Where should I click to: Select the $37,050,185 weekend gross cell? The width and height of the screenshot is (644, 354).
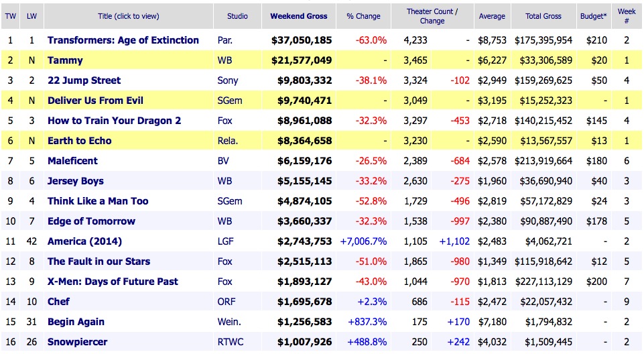[302, 40]
